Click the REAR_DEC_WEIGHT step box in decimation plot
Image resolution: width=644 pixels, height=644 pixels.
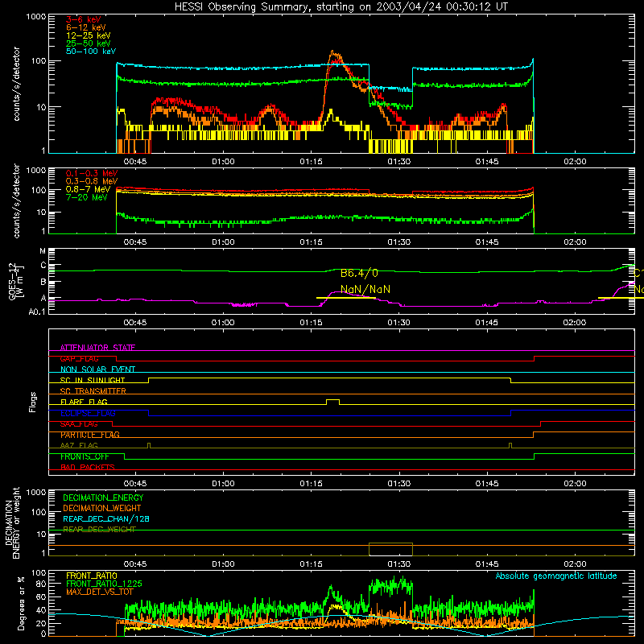[390, 549]
